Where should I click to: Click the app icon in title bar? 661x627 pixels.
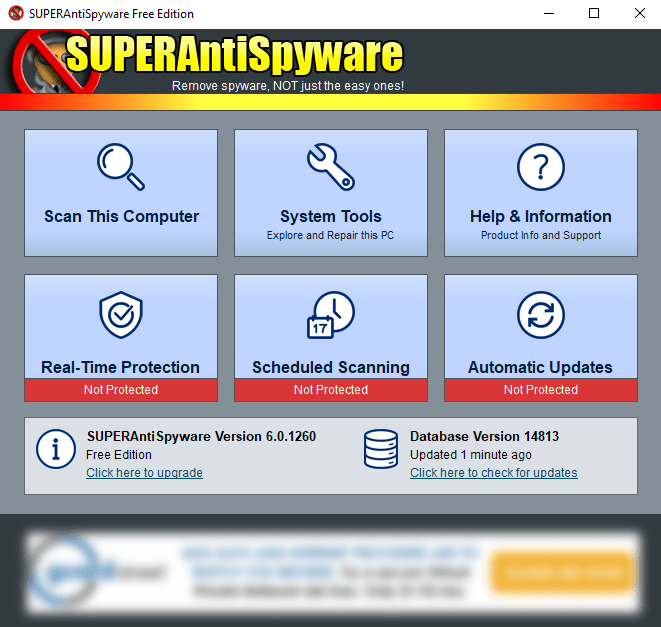coord(16,13)
